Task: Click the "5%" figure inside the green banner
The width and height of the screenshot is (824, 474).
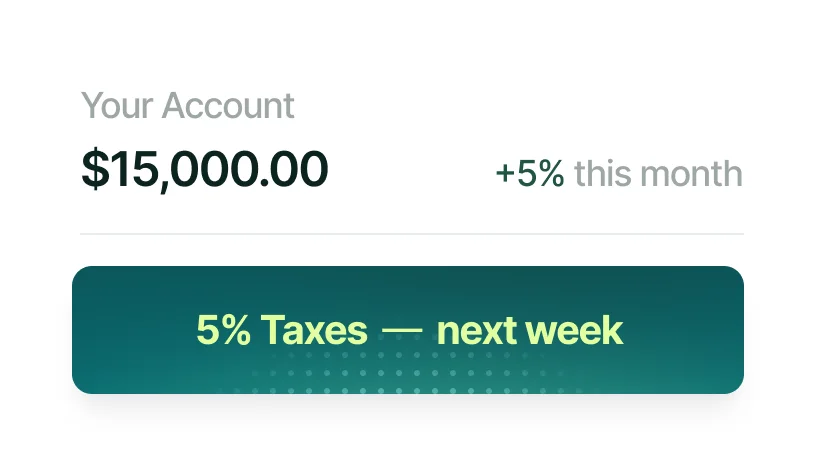Action: tap(223, 330)
